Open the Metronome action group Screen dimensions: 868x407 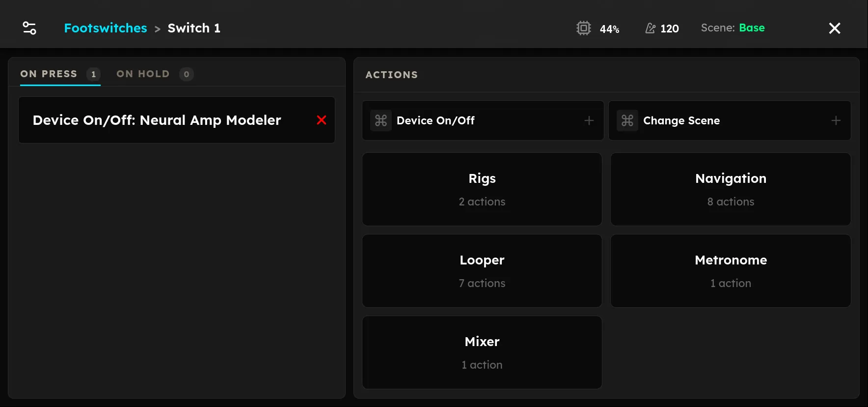point(731,271)
